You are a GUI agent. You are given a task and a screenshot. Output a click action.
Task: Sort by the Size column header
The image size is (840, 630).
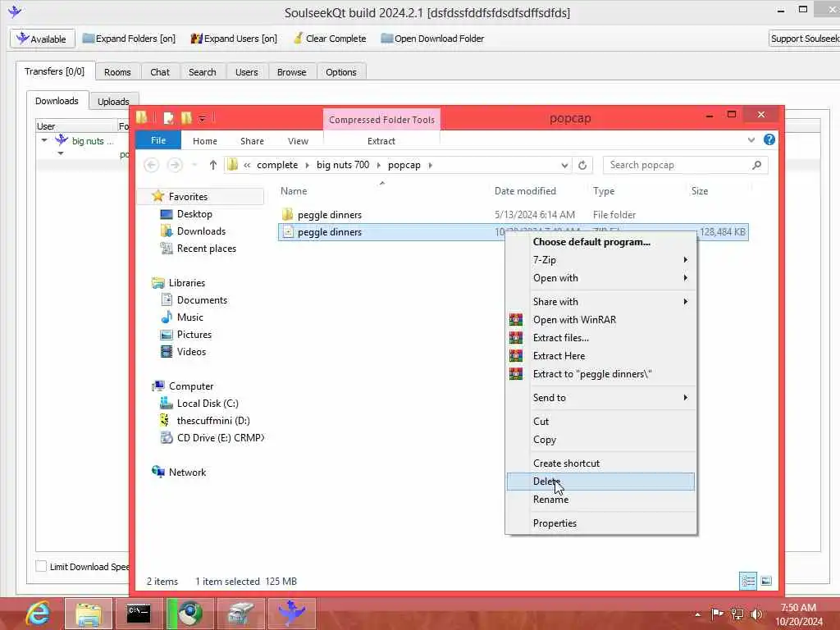tap(700, 191)
